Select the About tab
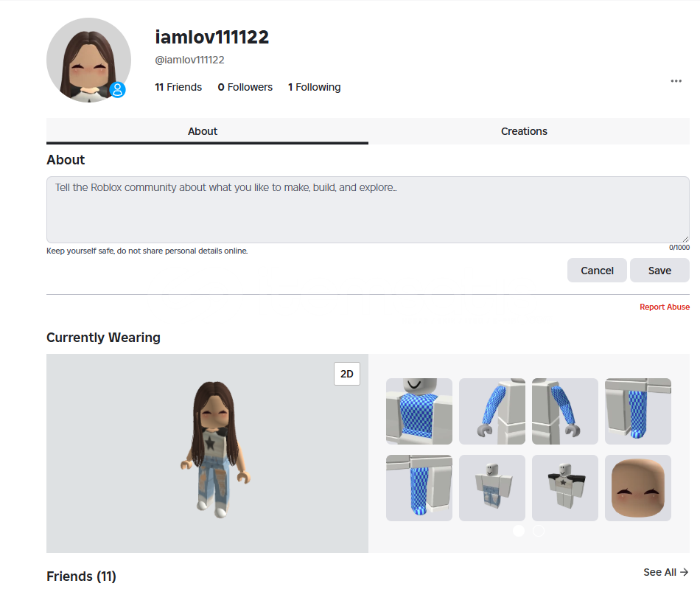 coord(203,131)
